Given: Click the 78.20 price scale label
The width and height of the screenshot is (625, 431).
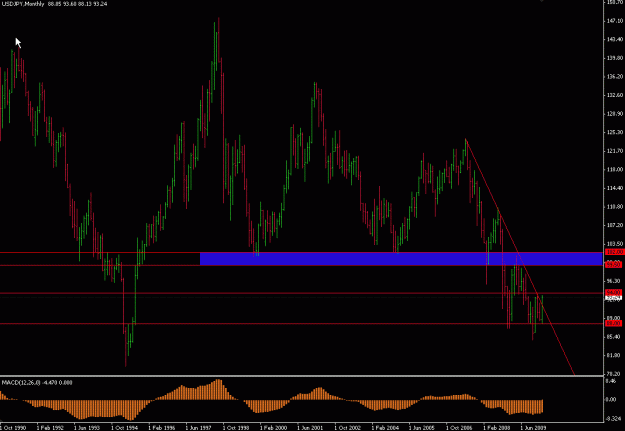Looking at the screenshot, I should coord(614,374).
